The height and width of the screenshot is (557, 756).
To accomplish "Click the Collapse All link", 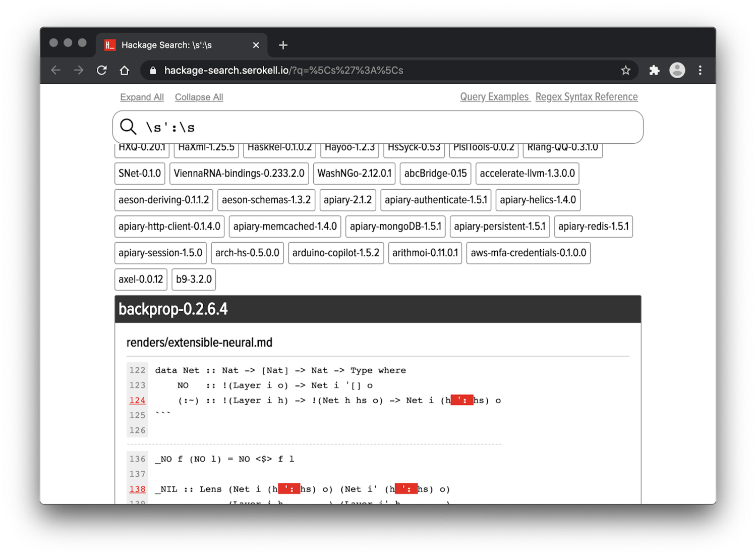I will [x=199, y=97].
